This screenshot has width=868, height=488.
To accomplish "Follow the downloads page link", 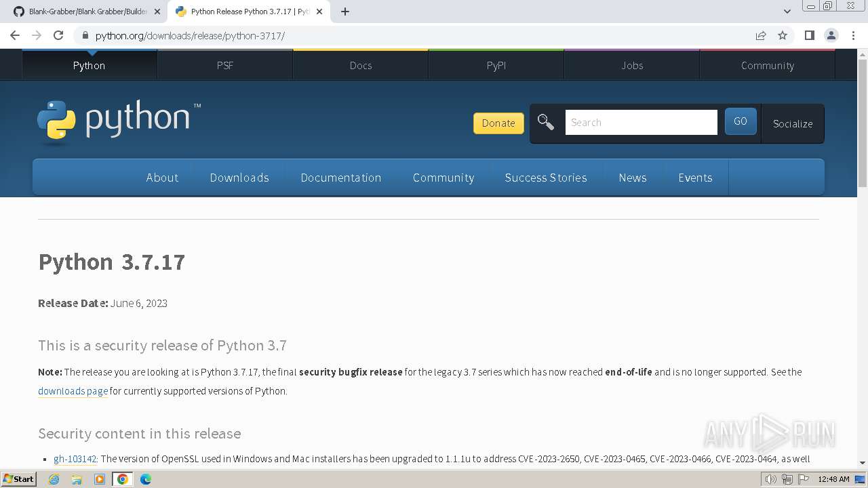I will pos(73,391).
